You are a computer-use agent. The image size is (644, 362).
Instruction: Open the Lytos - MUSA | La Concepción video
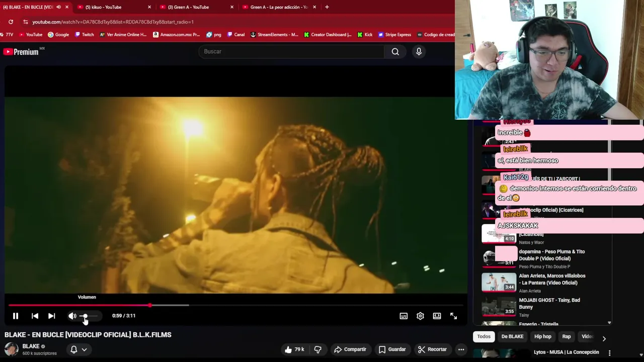pos(566,352)
